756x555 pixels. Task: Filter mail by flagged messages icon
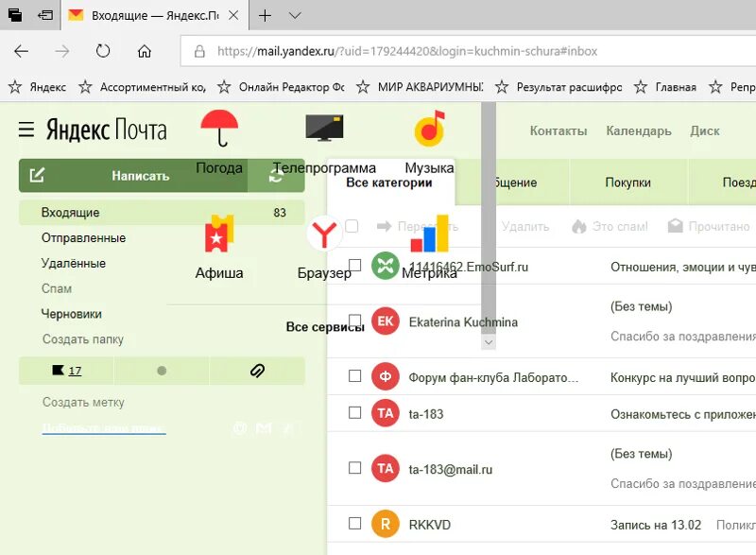click(x=66, y=371)
